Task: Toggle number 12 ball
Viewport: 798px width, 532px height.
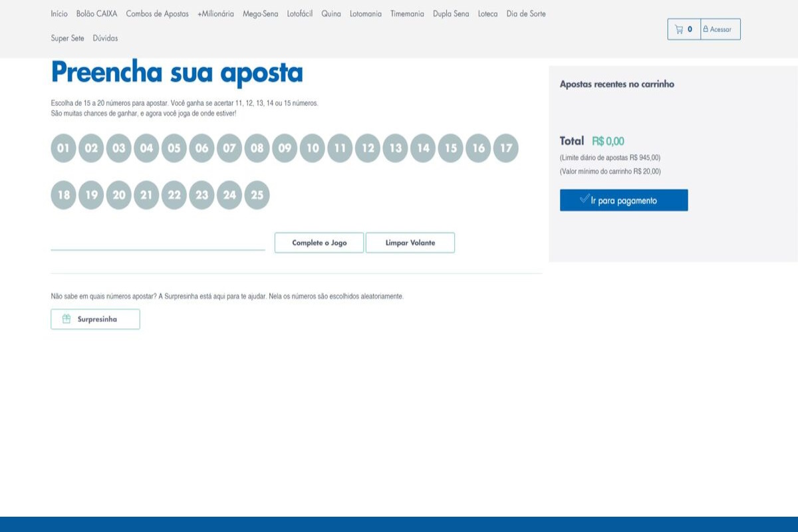Action: point(368,148)
